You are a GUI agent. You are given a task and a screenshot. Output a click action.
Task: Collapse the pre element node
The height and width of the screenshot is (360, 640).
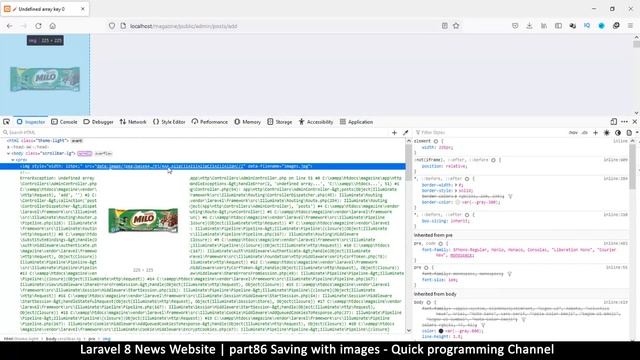pyautogui.click(x=13, y=160)
